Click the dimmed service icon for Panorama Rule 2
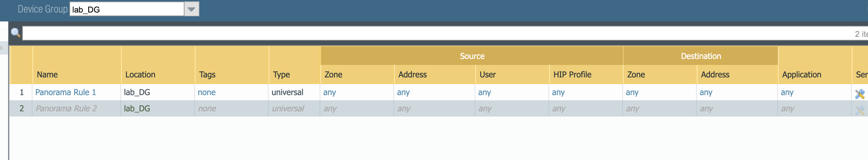Viewport: 868px width, 160px height. [x=860, y=110]
